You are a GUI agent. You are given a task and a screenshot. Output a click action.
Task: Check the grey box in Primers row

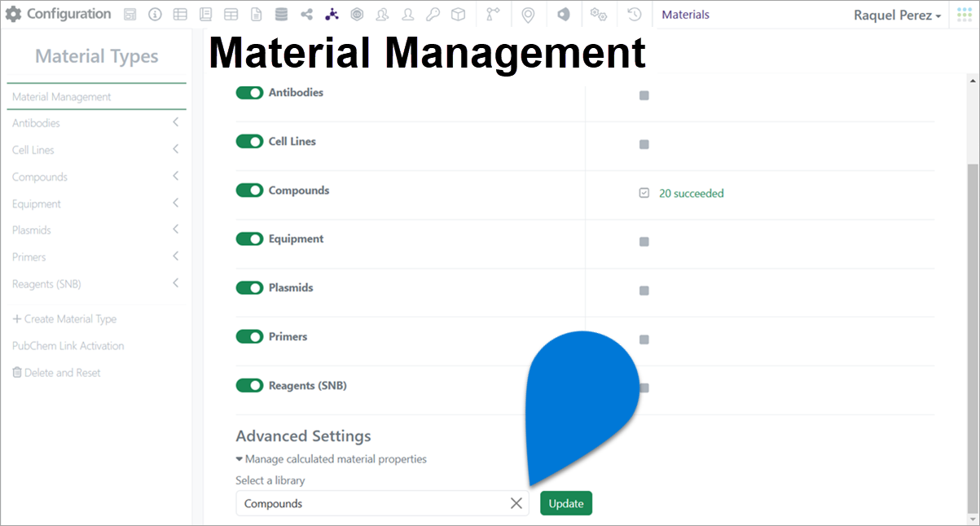point(644,340)
